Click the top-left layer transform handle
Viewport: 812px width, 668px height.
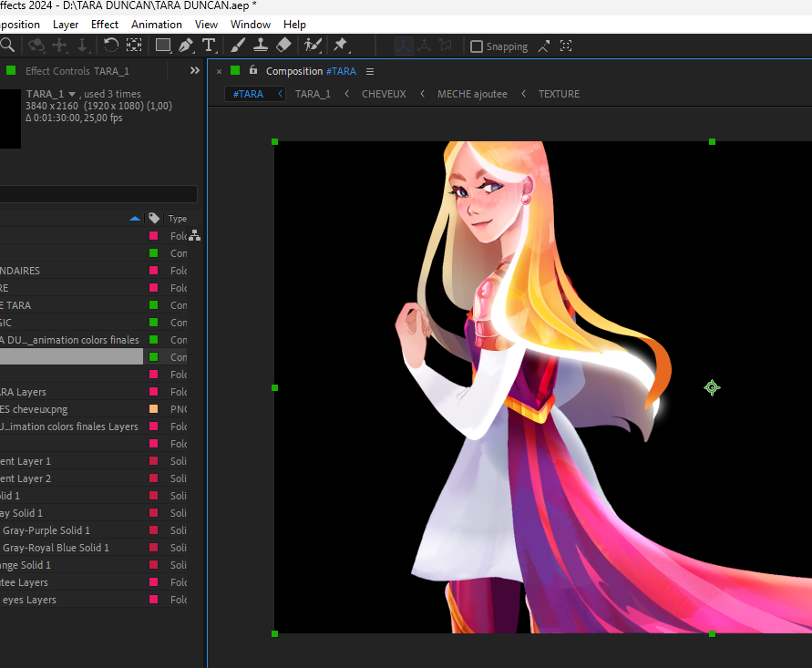(x=275, y=141)
